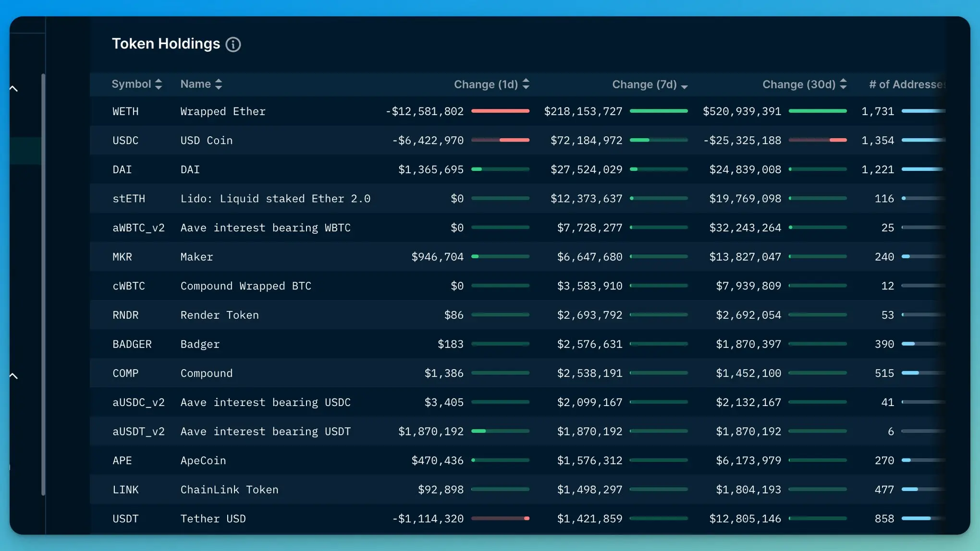980x551 pixels.
Task: Click the Render Token name
Action: tap(220, 315)
